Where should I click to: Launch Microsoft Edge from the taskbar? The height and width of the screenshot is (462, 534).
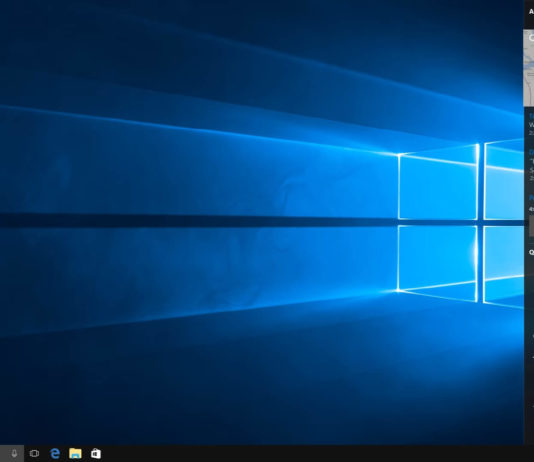click(55, 453)
